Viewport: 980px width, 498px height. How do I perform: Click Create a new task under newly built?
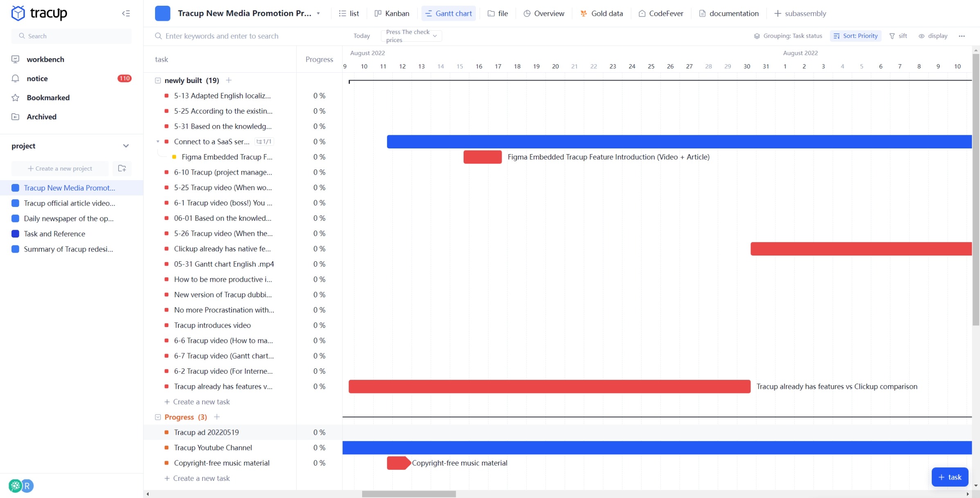[197, 402]
